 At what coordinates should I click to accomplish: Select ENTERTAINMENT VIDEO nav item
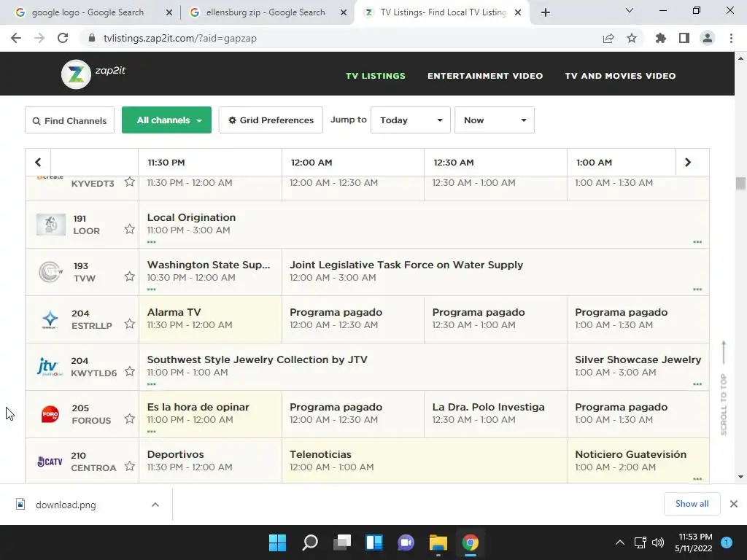point(485,76)
